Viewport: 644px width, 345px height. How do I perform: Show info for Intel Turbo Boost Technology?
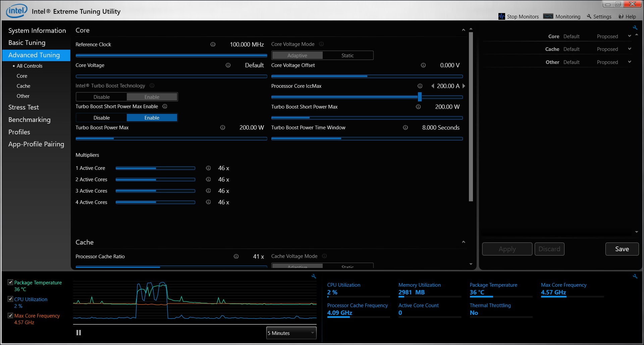(x=152, y=85)
